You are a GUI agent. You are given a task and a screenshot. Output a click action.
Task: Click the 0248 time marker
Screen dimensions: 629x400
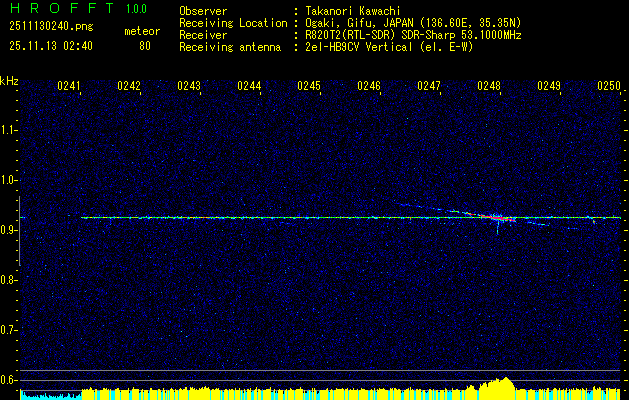[x=489, y=87]
